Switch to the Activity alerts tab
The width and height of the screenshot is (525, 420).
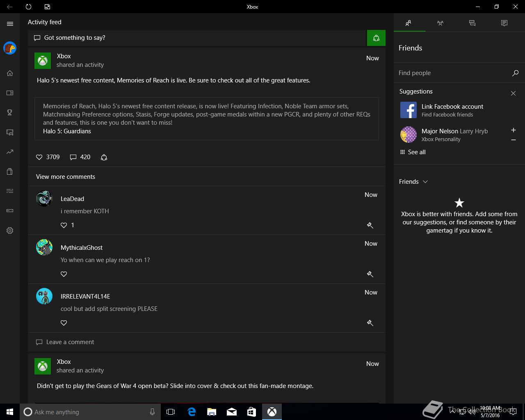click(x=504, y=23)
